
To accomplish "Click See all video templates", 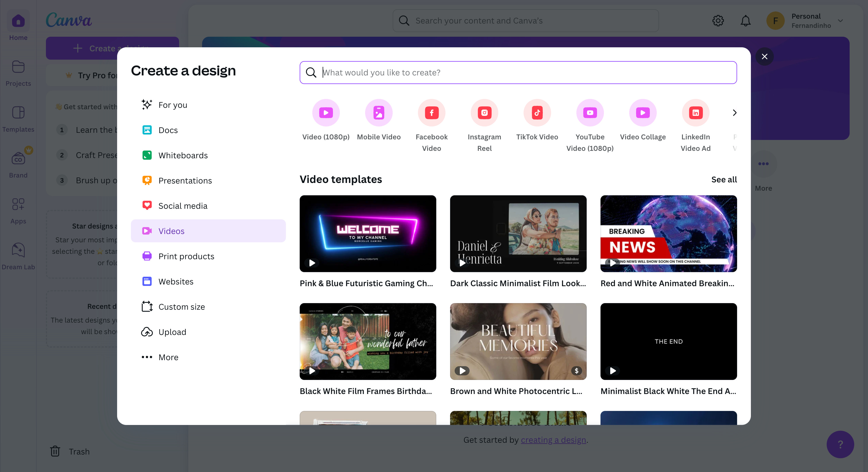I will [x=724, y=180].
